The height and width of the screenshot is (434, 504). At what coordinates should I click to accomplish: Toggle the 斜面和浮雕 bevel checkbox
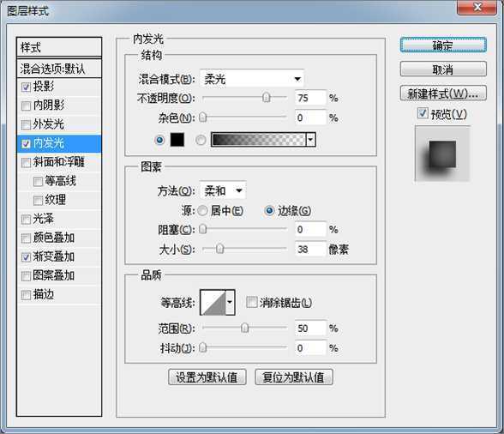coord(26,162)
